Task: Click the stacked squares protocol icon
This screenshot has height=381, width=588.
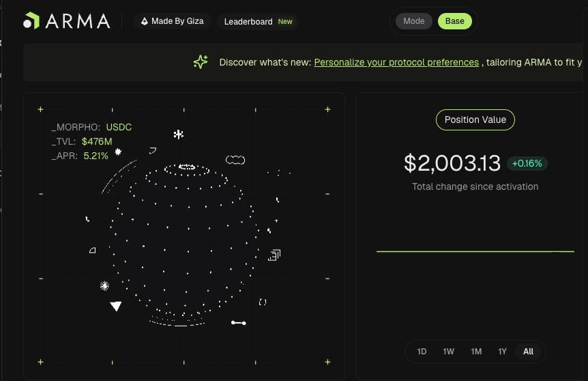Action: pyautogui.click(x=274, y=255)
